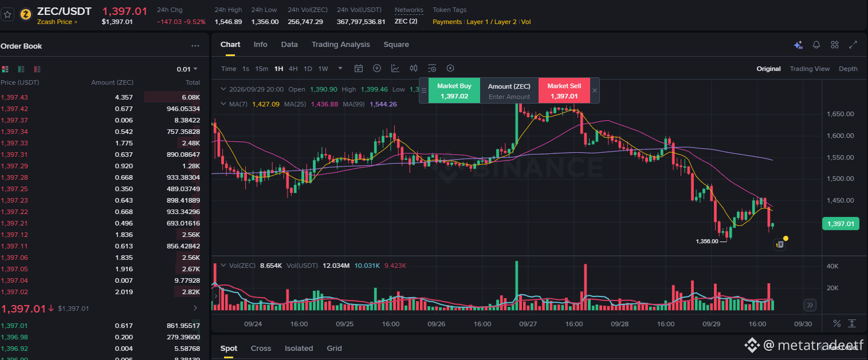
Task: Toggle percentage scale on chart axis
Action: [x=837, y=323]
